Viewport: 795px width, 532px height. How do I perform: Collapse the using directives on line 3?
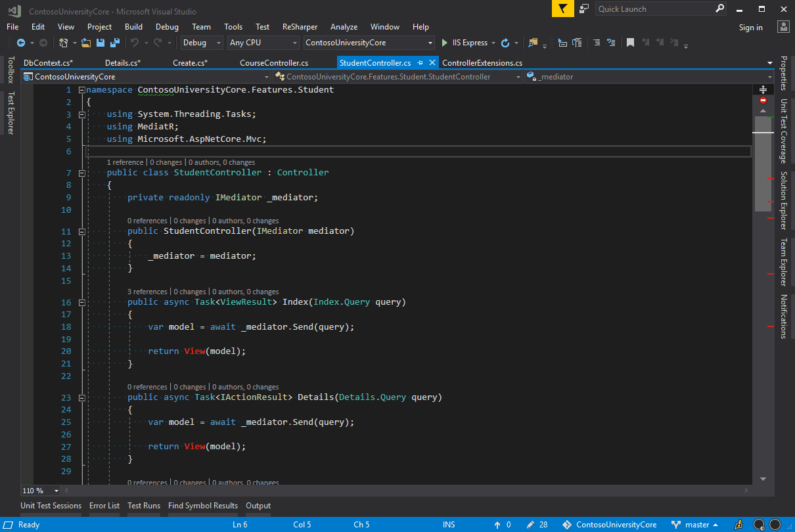tap(81, 114)
